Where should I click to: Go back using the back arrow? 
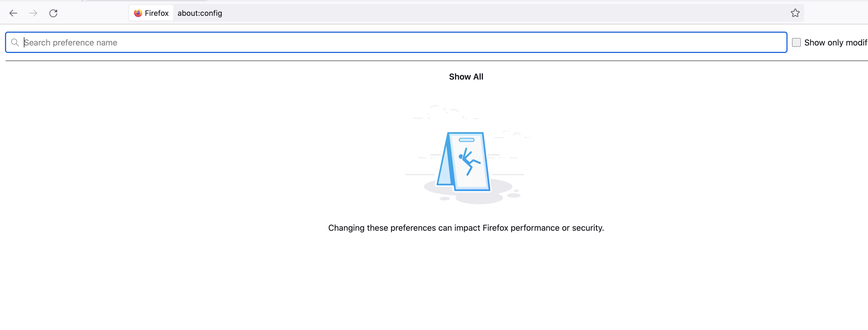tap(13, 13)
